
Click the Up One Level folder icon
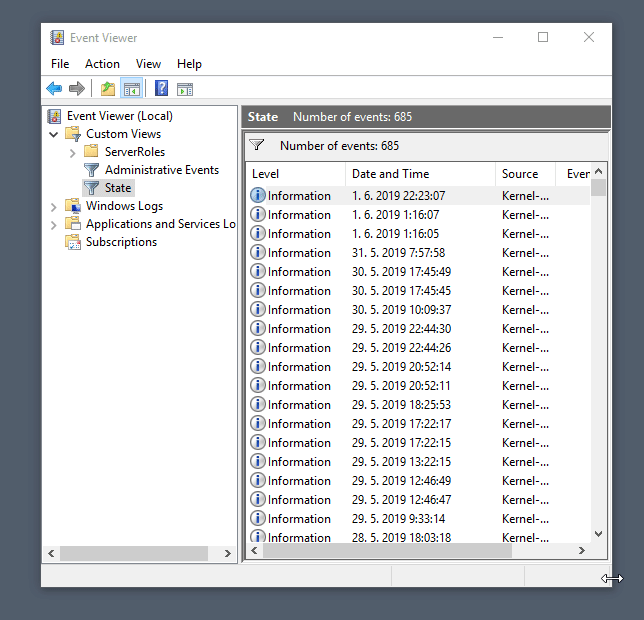pyautogui.click(x=108, y=89)
